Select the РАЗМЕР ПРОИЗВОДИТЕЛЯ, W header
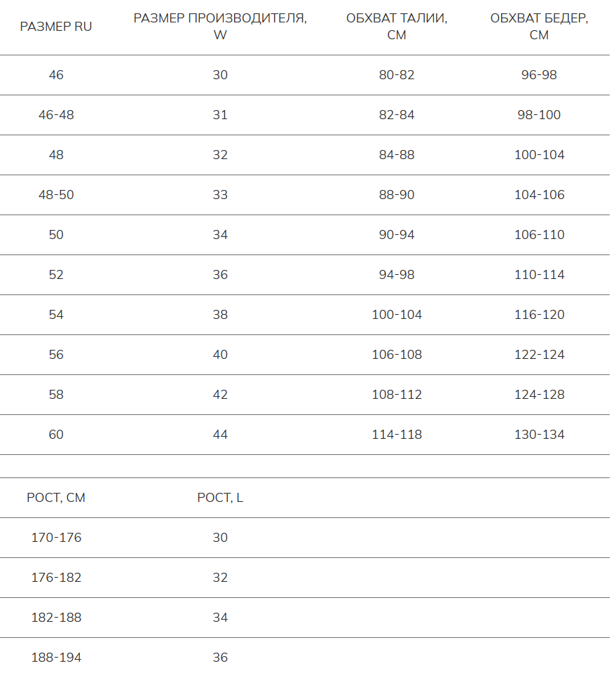616x680 pixels. click(220, 27)
